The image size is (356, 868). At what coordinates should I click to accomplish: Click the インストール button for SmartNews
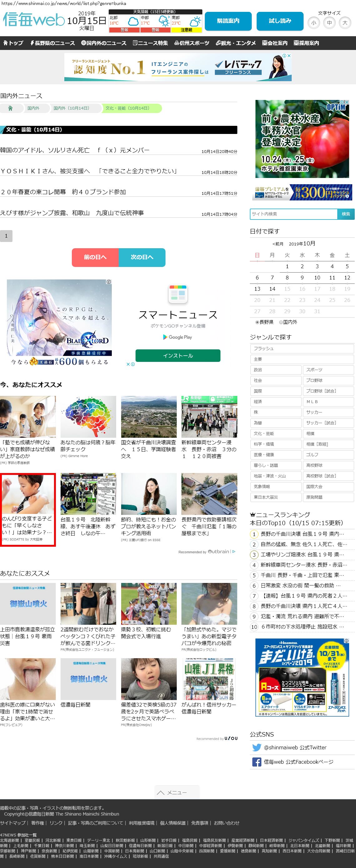[178, 356]
